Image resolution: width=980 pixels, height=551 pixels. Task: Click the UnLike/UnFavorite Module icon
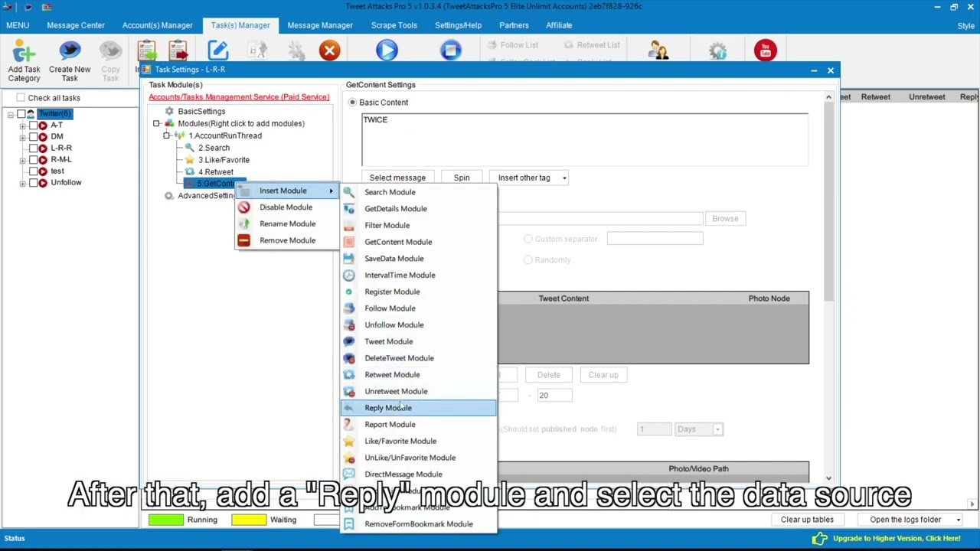[x=349, y=458]
